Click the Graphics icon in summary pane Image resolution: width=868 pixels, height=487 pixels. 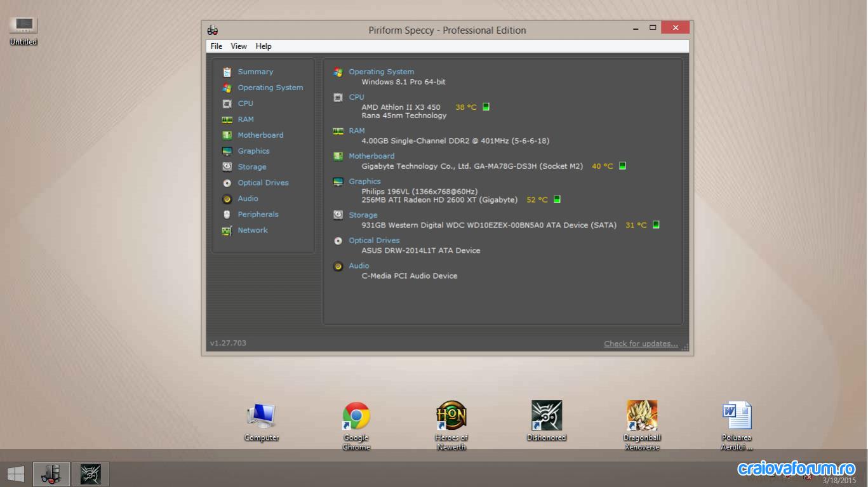[338, 182]
